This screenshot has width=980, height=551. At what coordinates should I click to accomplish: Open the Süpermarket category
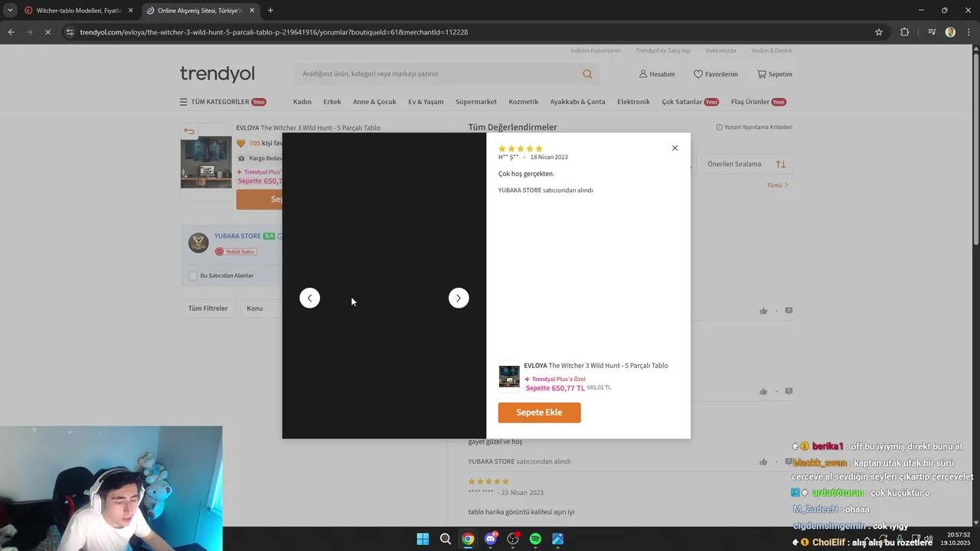(x=476, y=102)
